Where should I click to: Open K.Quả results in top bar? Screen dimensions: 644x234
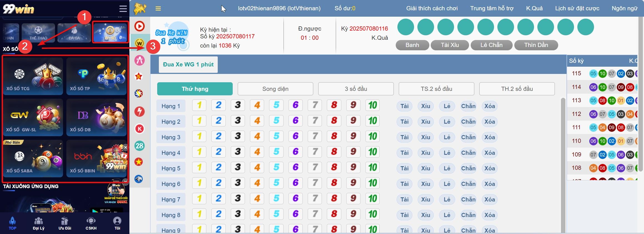[x=534, y=8]
